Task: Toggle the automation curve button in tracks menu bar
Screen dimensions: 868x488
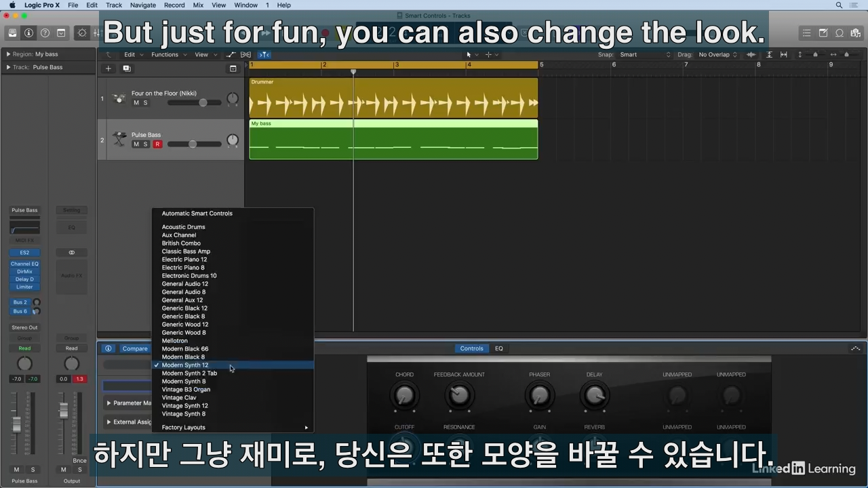Action: [x=231, y=55]
